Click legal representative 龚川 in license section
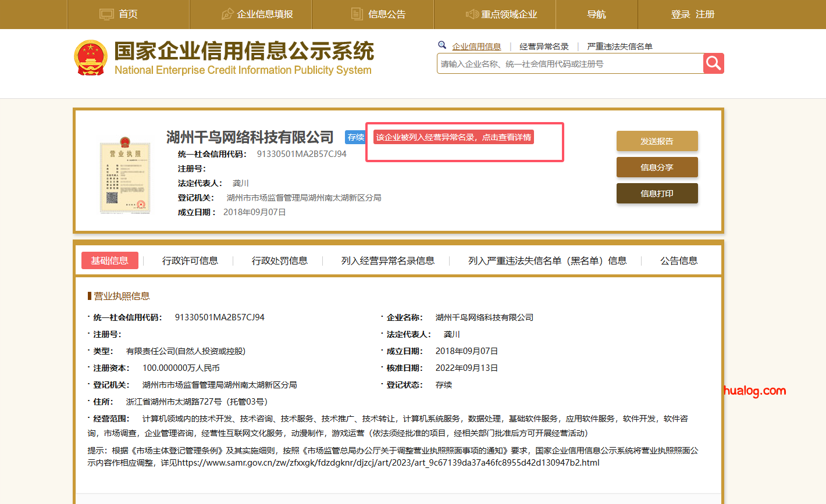Viewport: 826px width, 504px height. 452,334
